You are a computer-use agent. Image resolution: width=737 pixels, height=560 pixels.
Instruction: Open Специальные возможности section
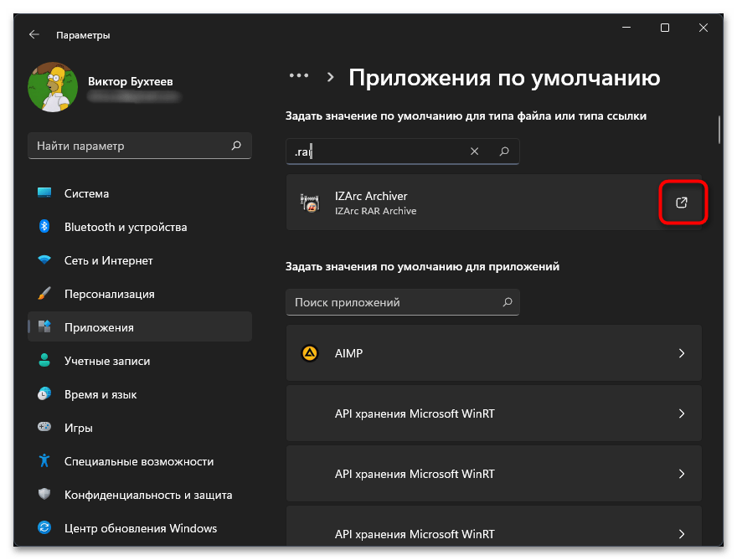pos(140,461)
